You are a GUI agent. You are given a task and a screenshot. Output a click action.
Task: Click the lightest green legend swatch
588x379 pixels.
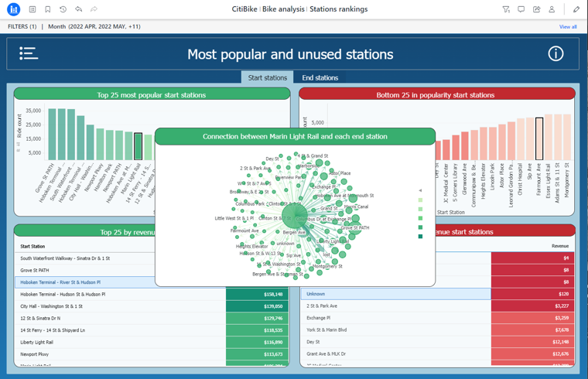(x=420, y=200)
